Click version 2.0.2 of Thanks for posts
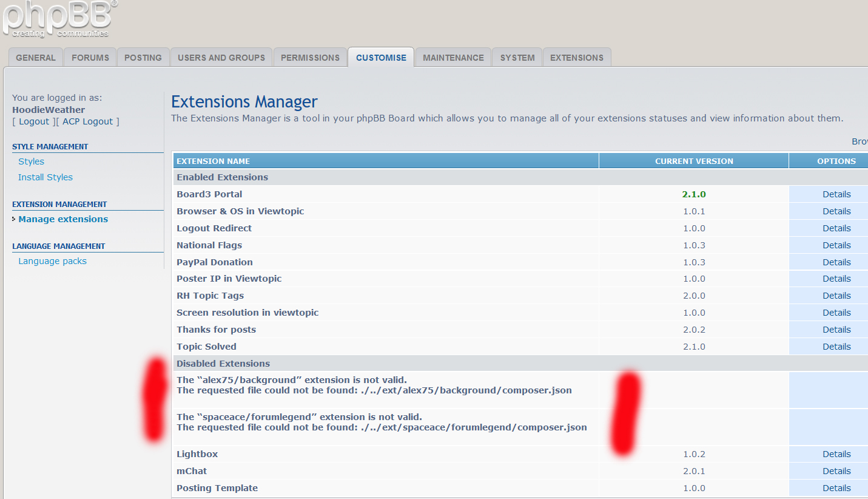Image resolution: width=868 pixels, height=499 pixels. click(x=694, y=330)
